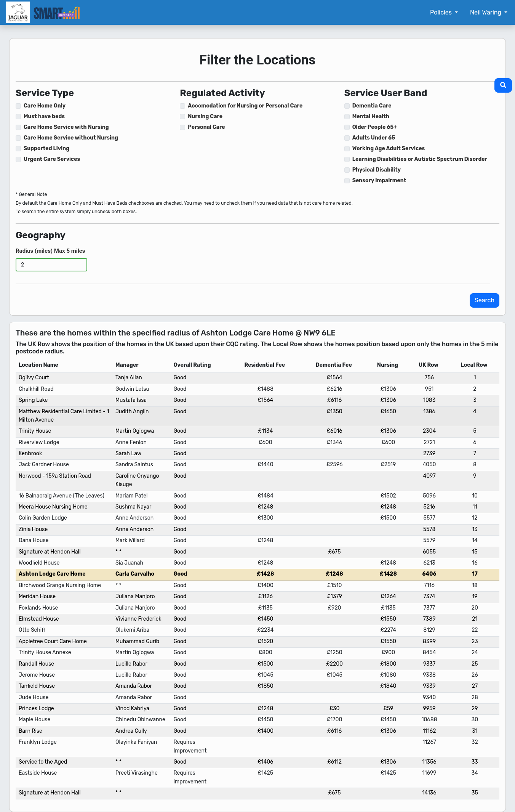The height and width of the screenshot is (812, 515).
Task: Click the Jaguar logo icon
Action: (18, 13)
